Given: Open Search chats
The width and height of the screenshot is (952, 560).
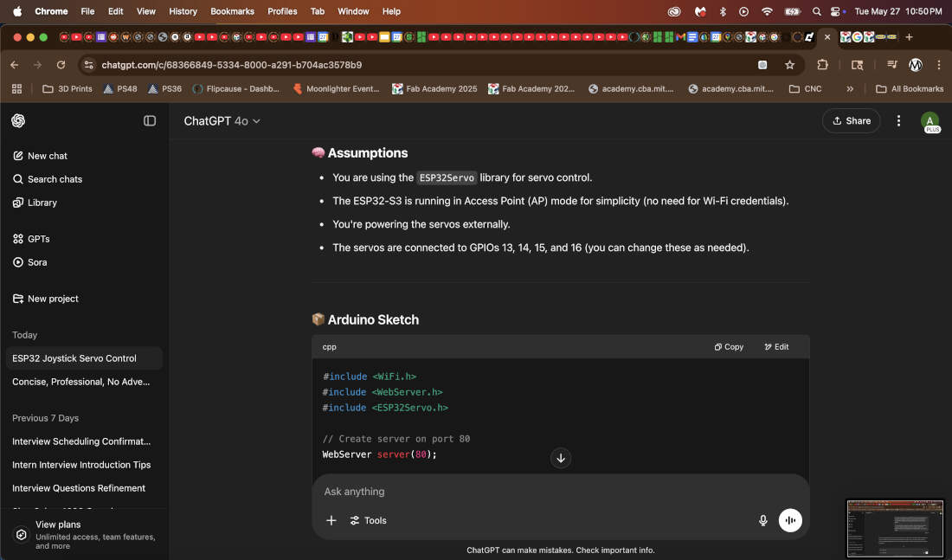Looking at the screenshot, I should click(x=48, y=179).
